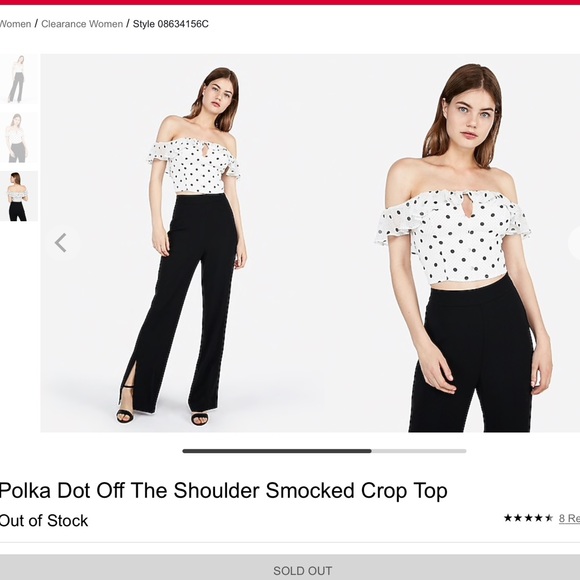580x580 pixels.
Task: Click the full-length model product image
Action: tap(181, 243)
